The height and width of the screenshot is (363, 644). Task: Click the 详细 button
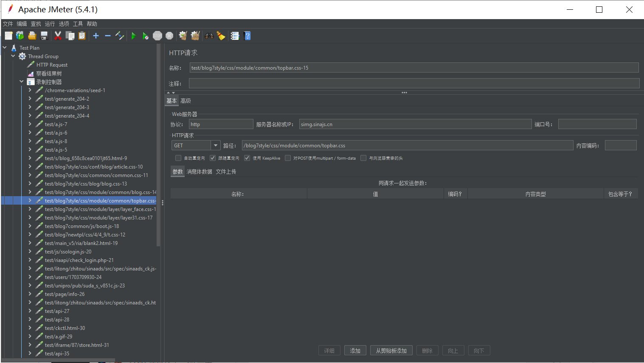coord(329,351)
